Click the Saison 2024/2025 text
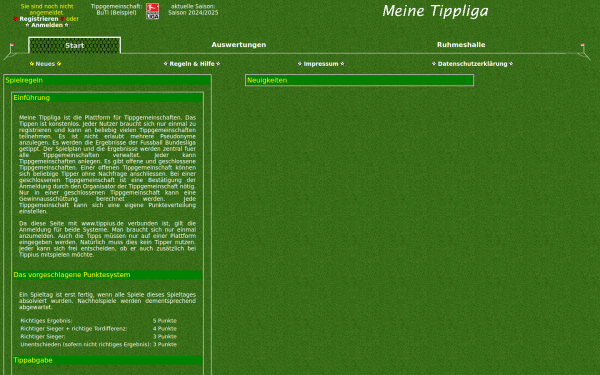 [x=193, y=13]
